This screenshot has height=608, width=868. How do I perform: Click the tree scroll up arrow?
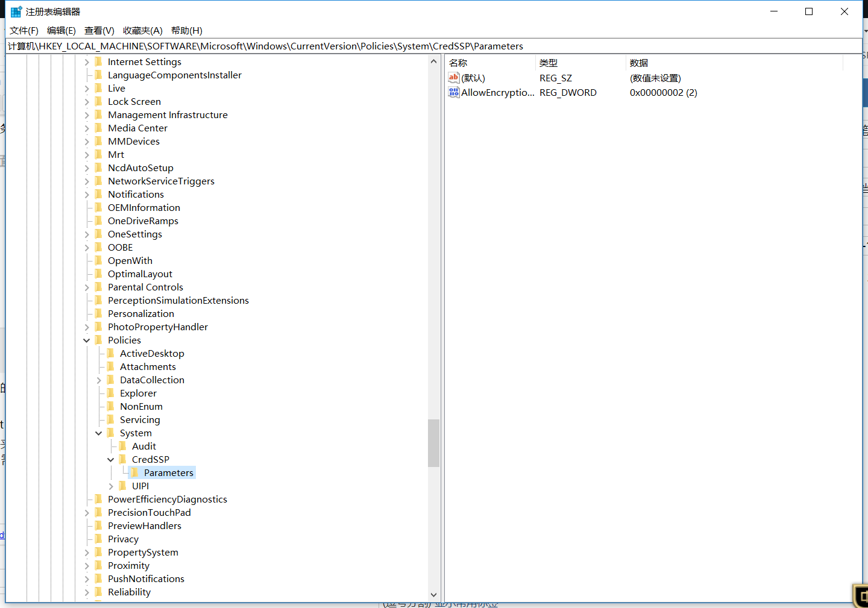pos(433,61)
